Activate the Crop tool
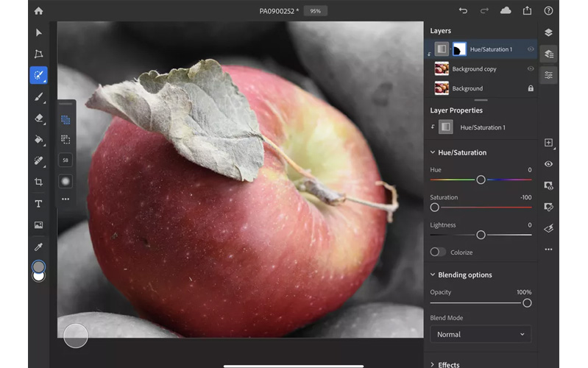The width and height of the screenshot is (588, 368). (x=39, y=182)
